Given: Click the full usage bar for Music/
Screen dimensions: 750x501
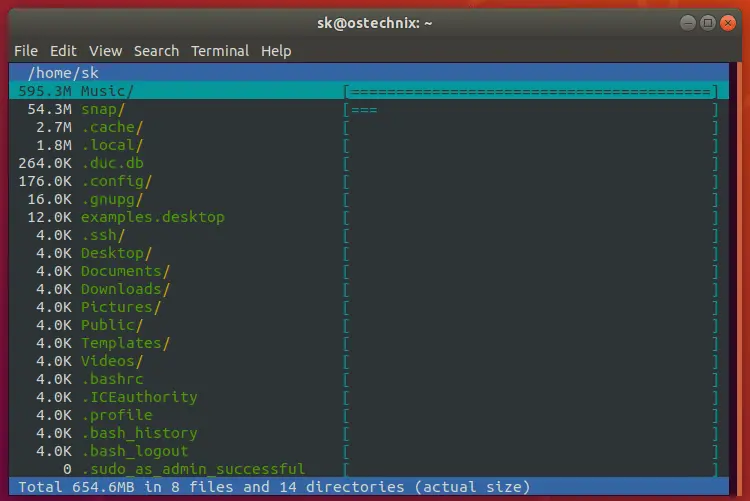Looking at the screenshot, I should coord(530,91).
